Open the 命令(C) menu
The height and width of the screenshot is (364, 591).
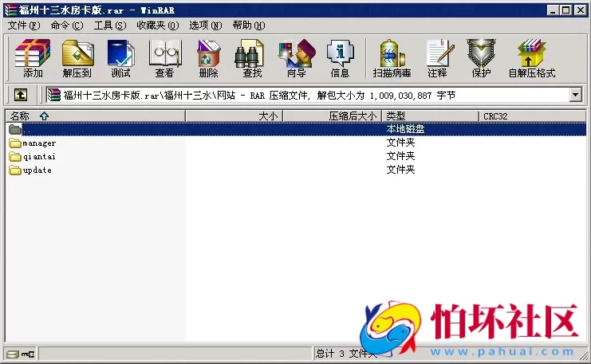67,25
